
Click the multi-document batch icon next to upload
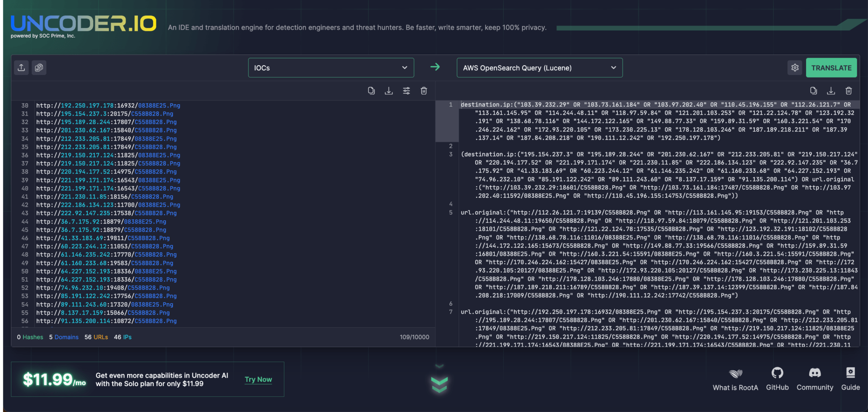(39, 67)
